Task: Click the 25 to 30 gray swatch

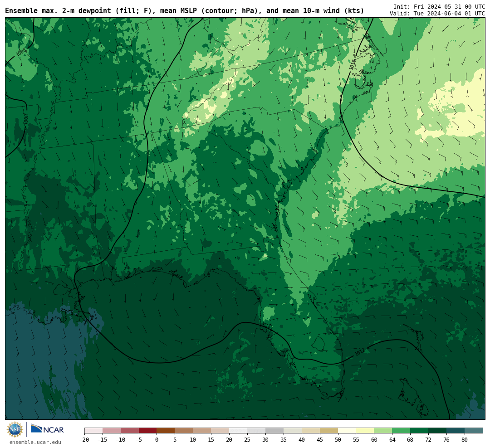Action: click(x=256, y=431)
